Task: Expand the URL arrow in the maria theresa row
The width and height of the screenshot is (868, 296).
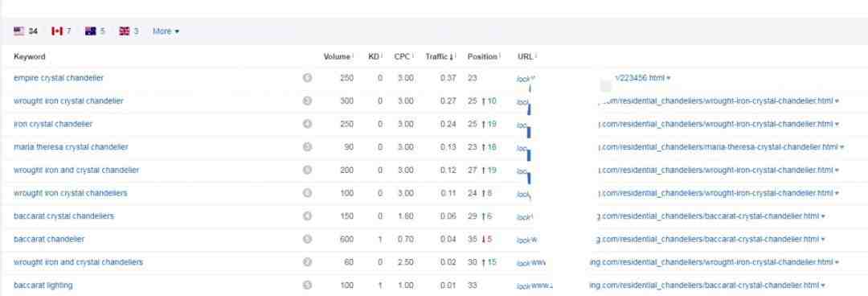Action: coord(842,147)
